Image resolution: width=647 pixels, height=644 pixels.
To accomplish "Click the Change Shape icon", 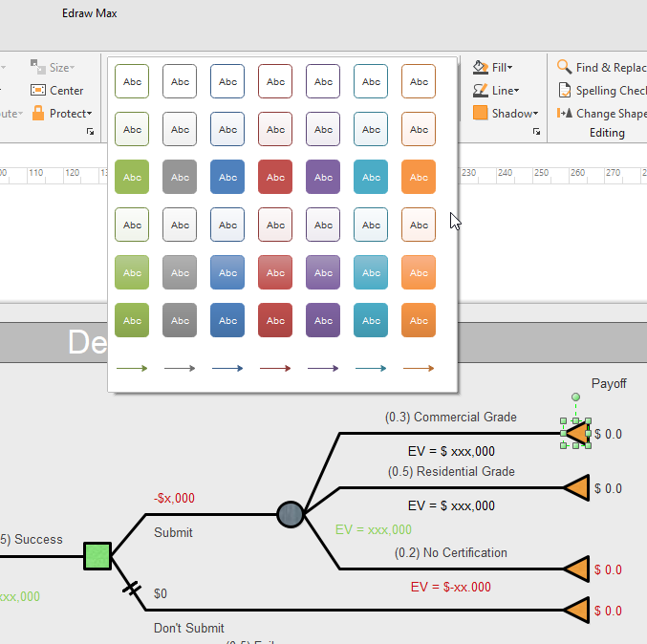I will tap(565, 113).
